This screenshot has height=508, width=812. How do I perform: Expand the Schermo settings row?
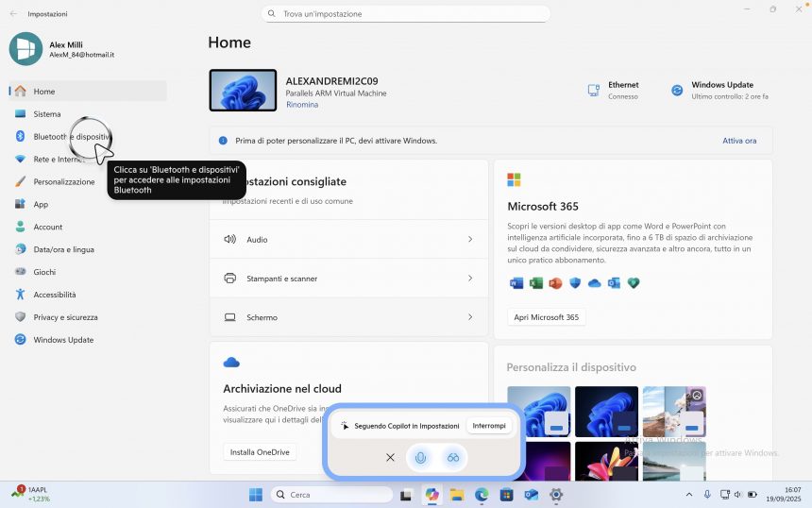click(348, 317)
